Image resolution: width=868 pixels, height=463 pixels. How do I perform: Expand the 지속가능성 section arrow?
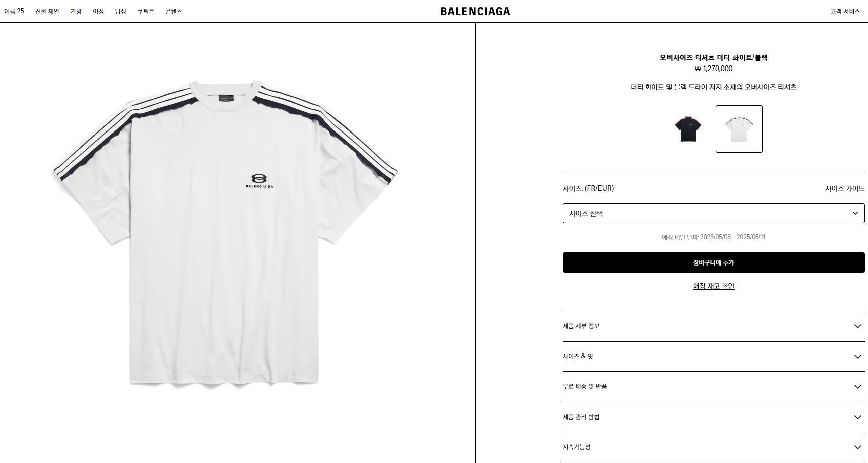pos(857,447)
